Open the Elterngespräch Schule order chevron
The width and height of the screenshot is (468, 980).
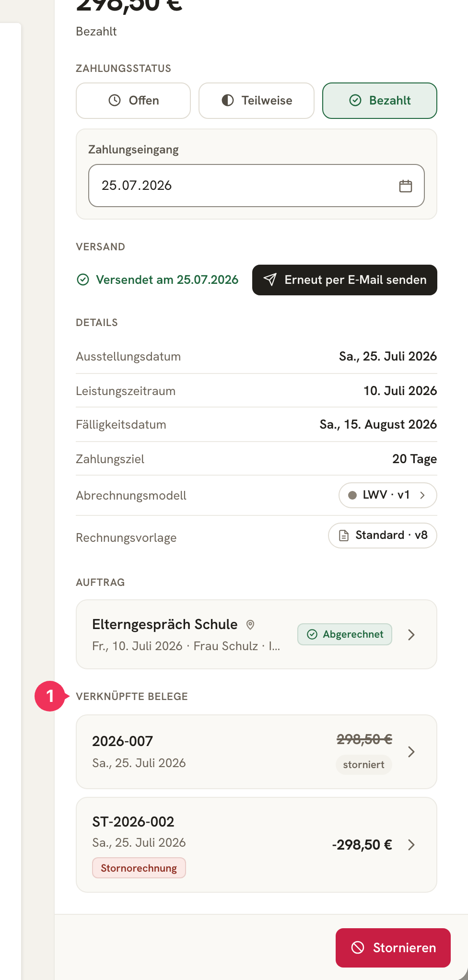[x=411, y=634]
